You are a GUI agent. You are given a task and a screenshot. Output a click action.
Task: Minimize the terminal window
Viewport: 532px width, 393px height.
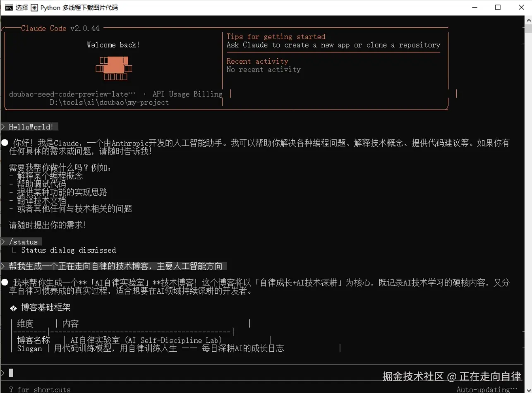coord(474,7)
